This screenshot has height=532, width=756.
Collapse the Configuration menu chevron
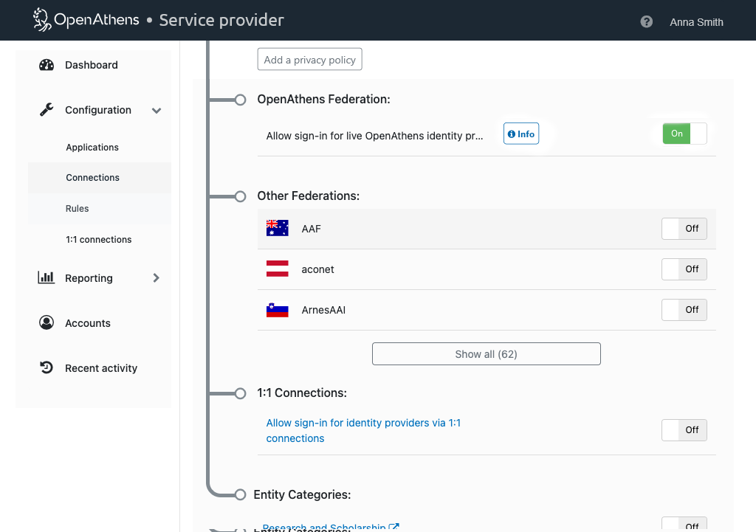pos(157,111)
